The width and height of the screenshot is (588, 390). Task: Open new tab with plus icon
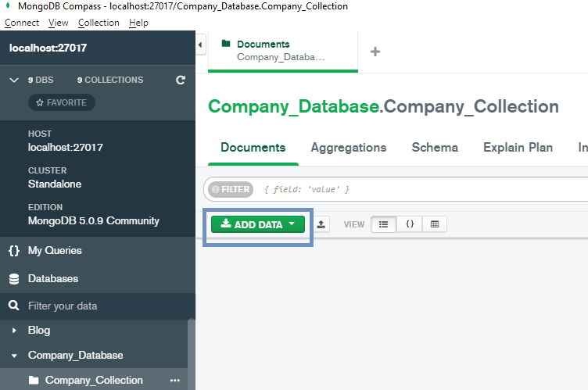(375, 52)
